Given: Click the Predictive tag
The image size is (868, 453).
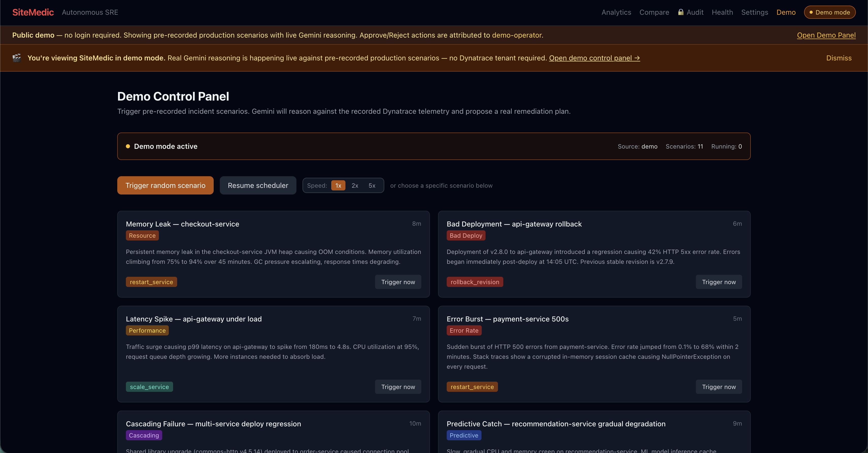Looking at the screenshot, I should coord(464,435).
